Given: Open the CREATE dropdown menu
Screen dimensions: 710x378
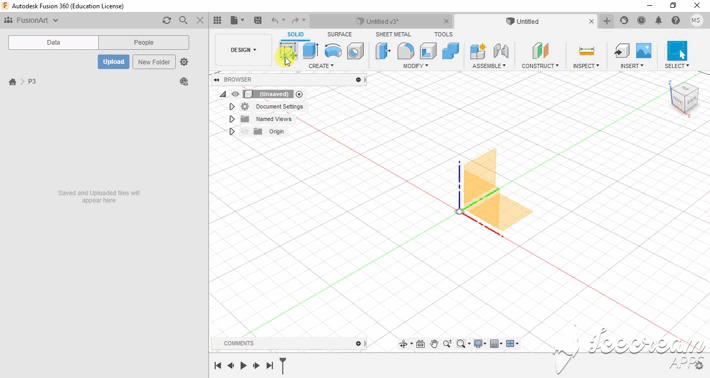Looking at the screenshot, I should [x=321, y=66].
